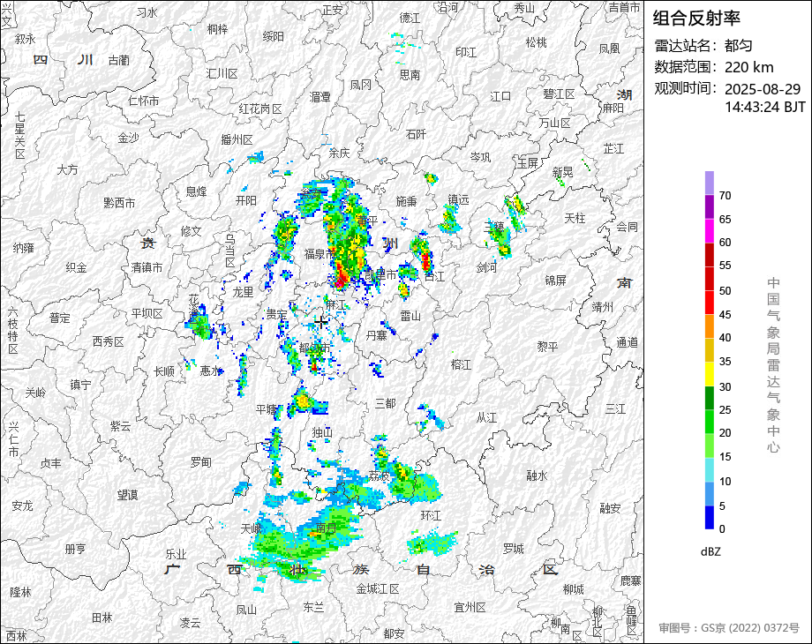Viewport: 812px width, 644px height.
Task: Select the 组合反射率 title text
Action: (696, 19)
